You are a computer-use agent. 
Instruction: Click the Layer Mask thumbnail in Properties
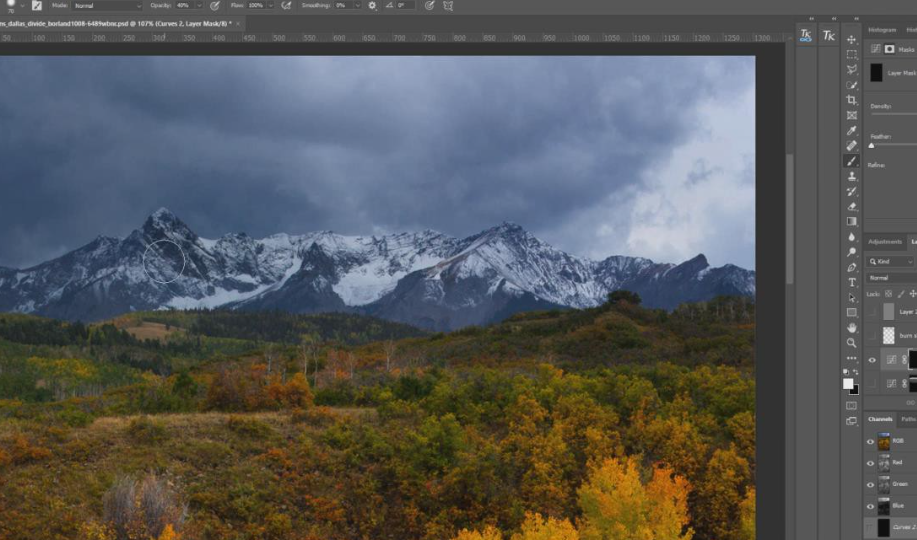click(876, 73)
